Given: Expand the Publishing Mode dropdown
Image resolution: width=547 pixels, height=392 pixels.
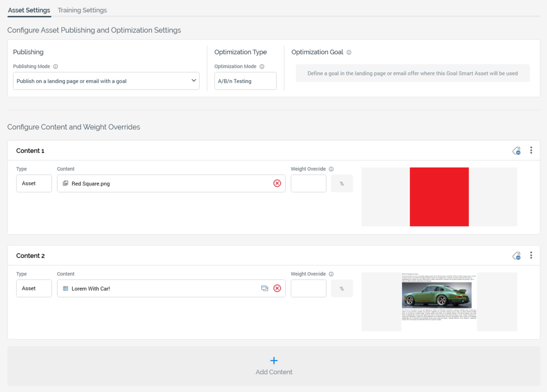Looking at the screenshot, I should [106, 81].
